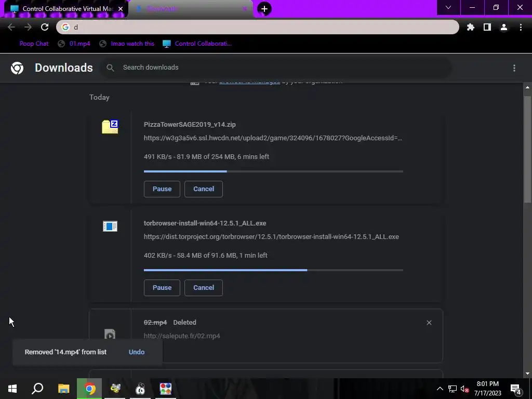Click the Chrome taskbar icon
Screen dimensions: 532x399
click(89, 389)
